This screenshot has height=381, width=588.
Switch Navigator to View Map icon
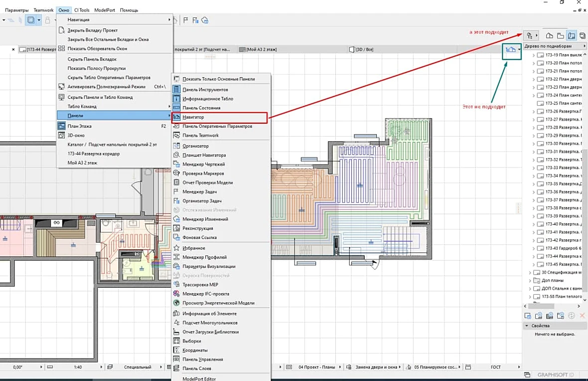(560, 36)
